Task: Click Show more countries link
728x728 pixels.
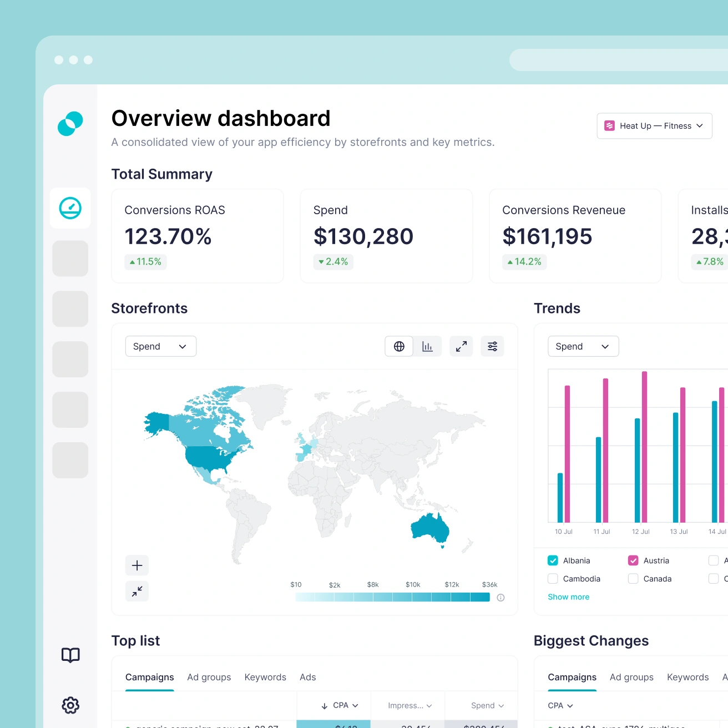Action: point(569,597)
